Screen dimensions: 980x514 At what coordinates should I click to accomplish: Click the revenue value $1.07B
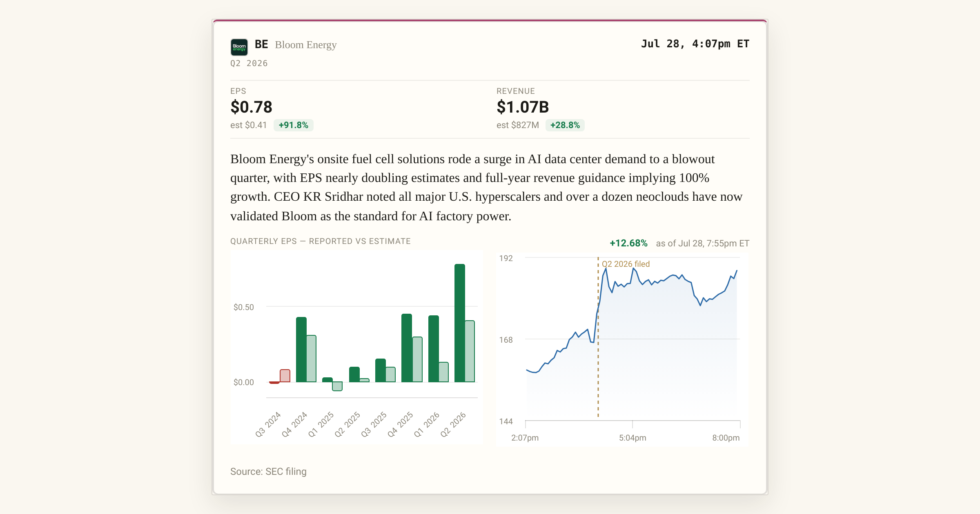(523, 107)
